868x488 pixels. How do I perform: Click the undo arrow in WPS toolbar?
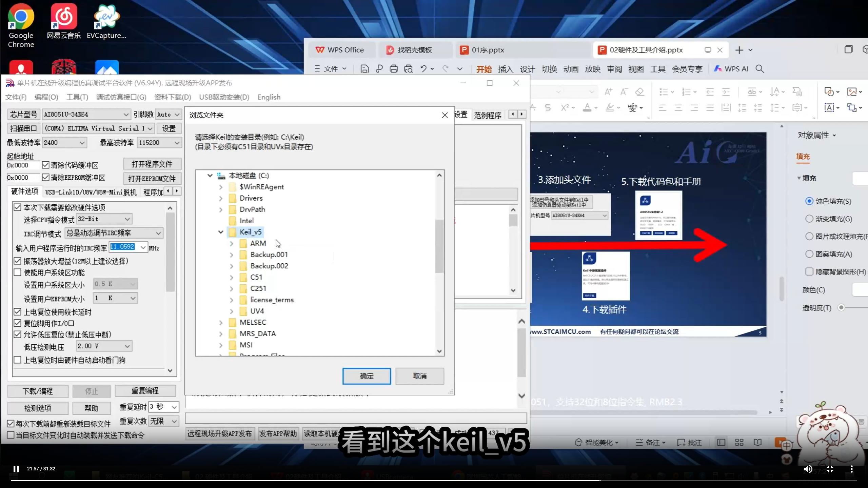423,69
